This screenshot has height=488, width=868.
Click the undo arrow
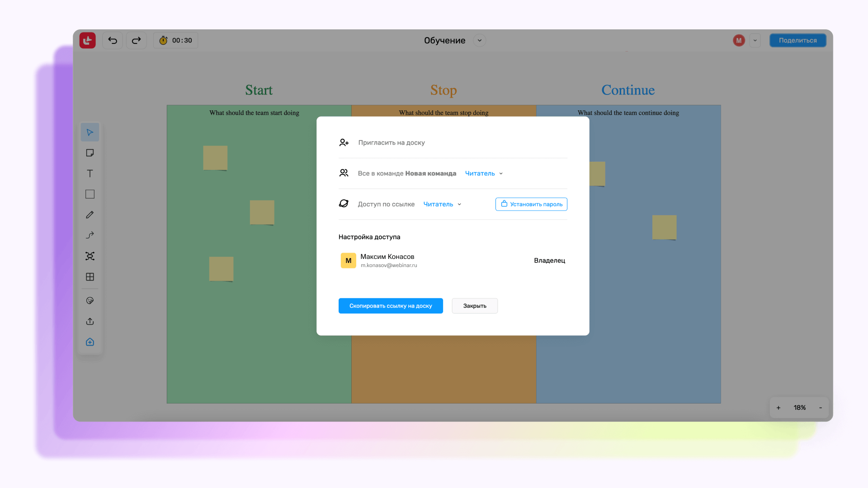pyautogui.click(x=113, y=41)
